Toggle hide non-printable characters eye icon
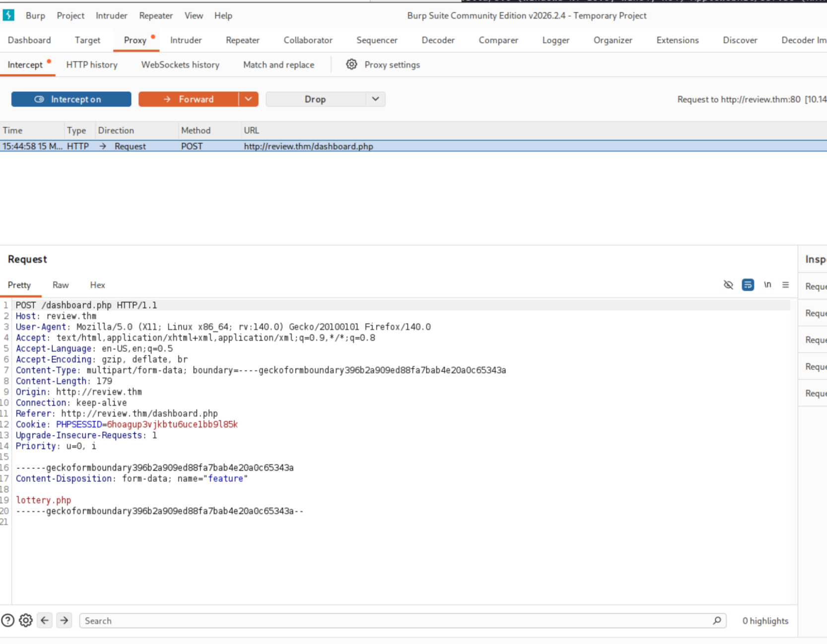This screenshot has height=644, width=827. click(728, 285)
